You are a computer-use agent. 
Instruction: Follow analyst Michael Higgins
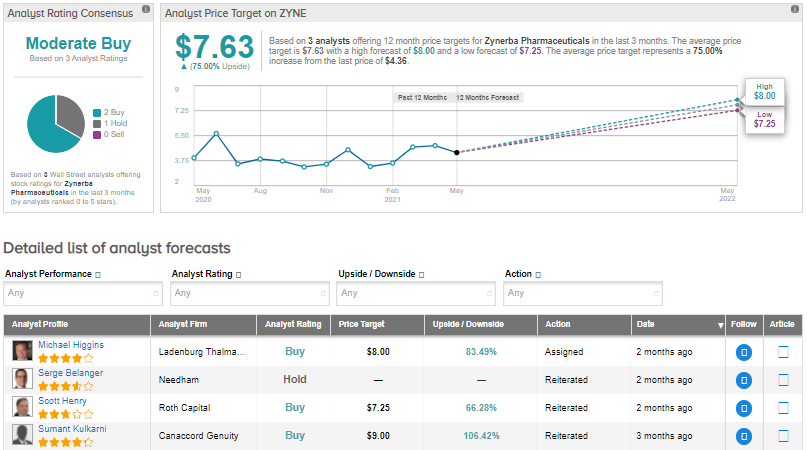click(x=744, y=352)
